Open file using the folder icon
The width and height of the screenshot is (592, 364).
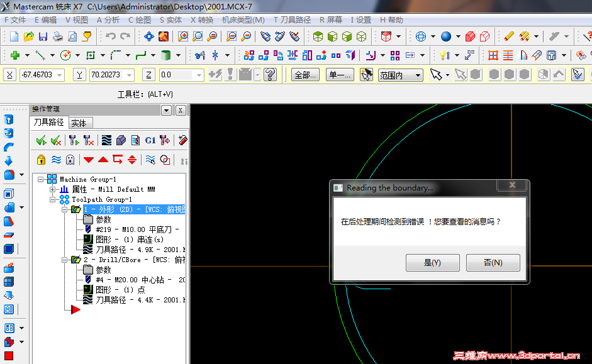click(x=29, y=36)
